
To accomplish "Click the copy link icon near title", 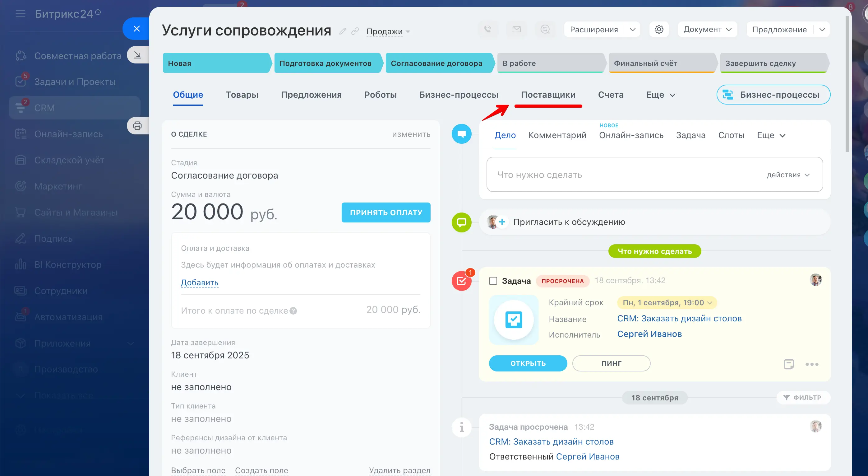I will click(355, 31).
